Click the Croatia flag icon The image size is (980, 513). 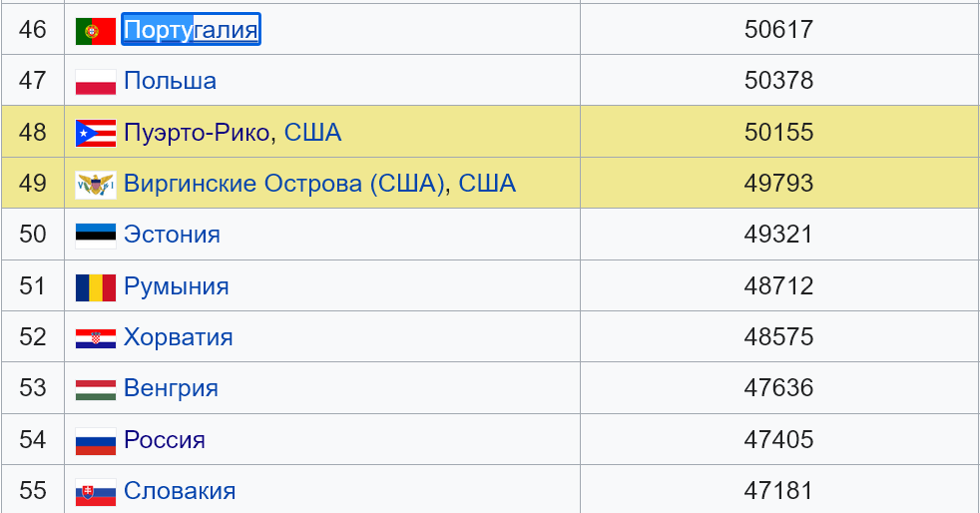[x=96, y=338]
